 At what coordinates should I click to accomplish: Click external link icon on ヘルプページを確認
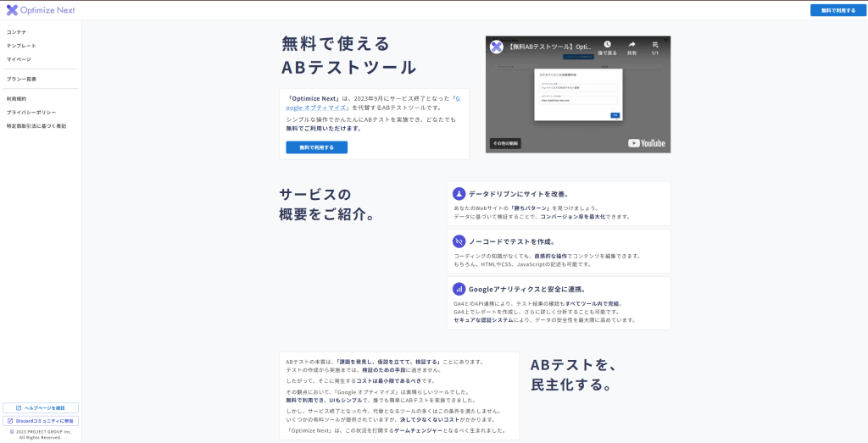point(19,408)
